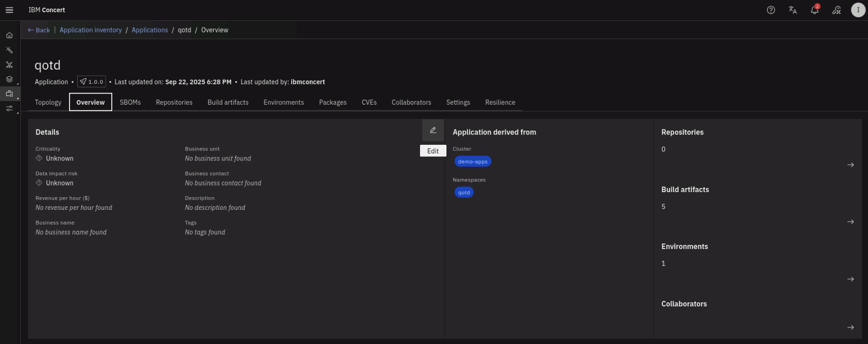The width and height of the screenshot is (868, 344).
Task: Open the Environments arrow link
Action: pos(850,279)
